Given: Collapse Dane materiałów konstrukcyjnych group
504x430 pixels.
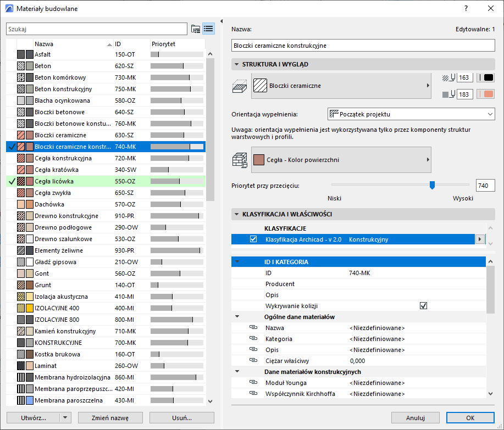Looking at the screenshot, I should pos(237,372).
